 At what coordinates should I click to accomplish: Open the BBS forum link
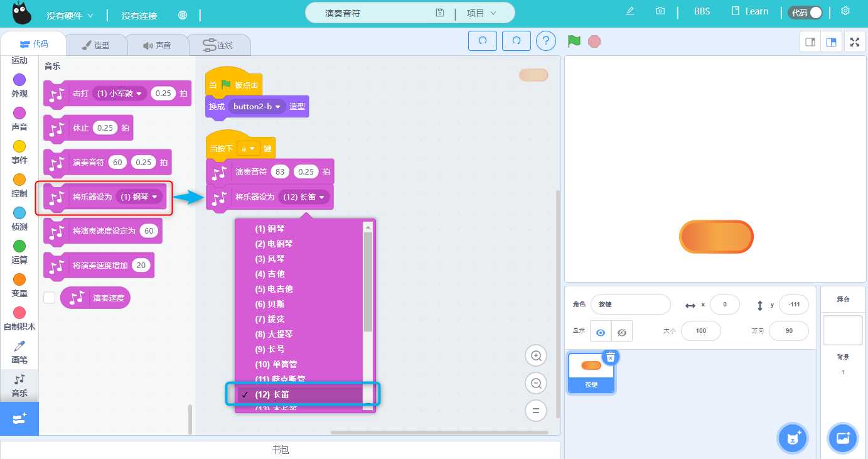coord(702,11)
